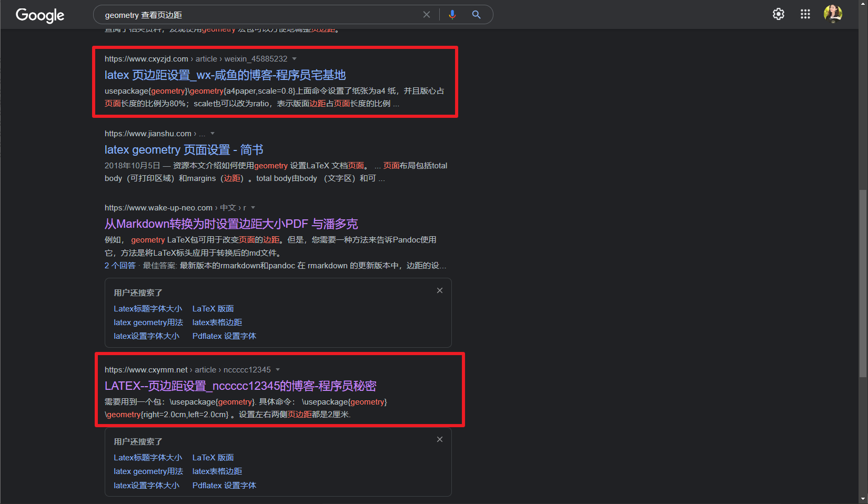Click the URL 'https://www.wake-up-neo.com' breadcrumb
Screen dimensions: 868x504
[158, 208]
